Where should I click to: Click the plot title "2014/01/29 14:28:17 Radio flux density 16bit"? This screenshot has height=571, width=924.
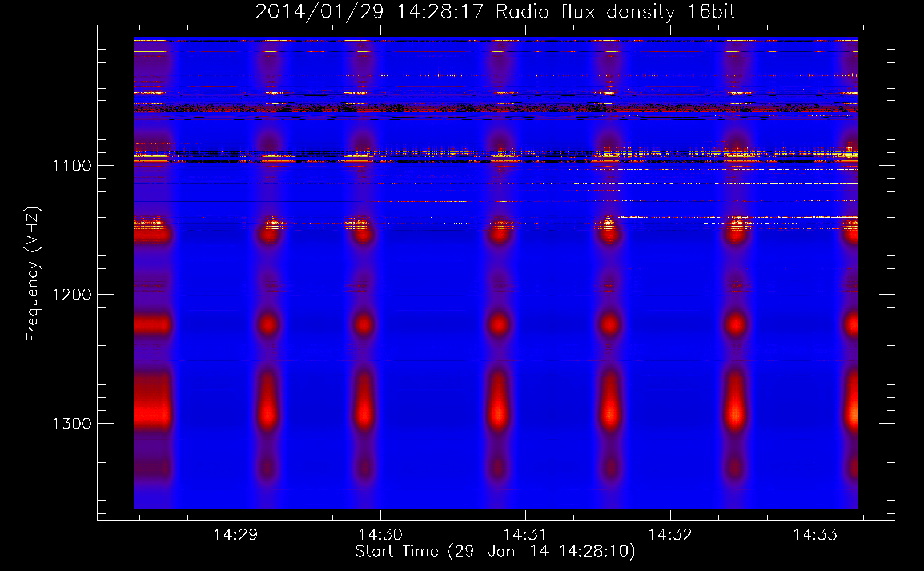(495, 11)
